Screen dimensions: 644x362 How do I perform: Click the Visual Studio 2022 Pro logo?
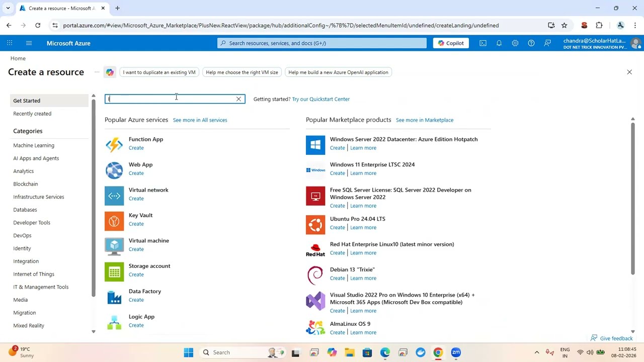coord(315,301)
